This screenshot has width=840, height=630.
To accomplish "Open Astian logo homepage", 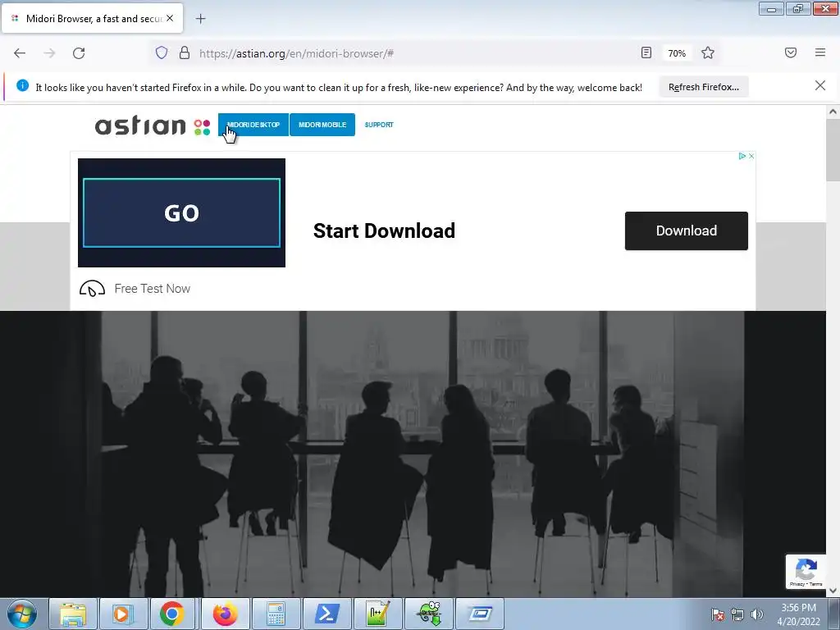I will click(x=153, y=126).
